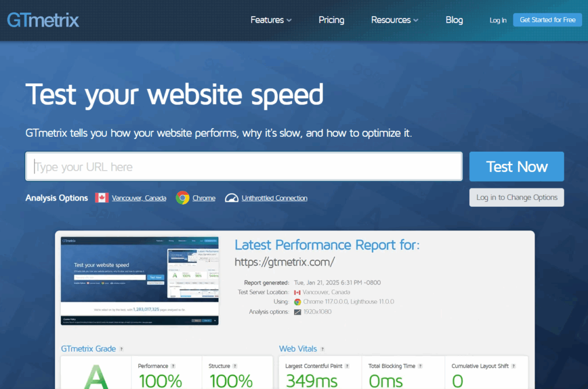
Task: Click the GTmetrix Grade heading
Action: (x=88, y=349)
